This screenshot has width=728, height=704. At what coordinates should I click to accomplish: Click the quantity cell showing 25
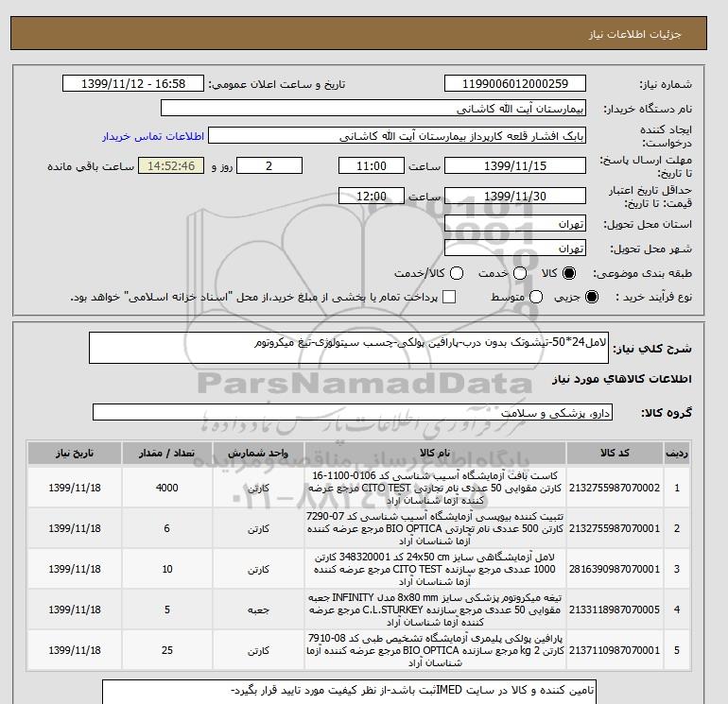click(x=167, y=650)
